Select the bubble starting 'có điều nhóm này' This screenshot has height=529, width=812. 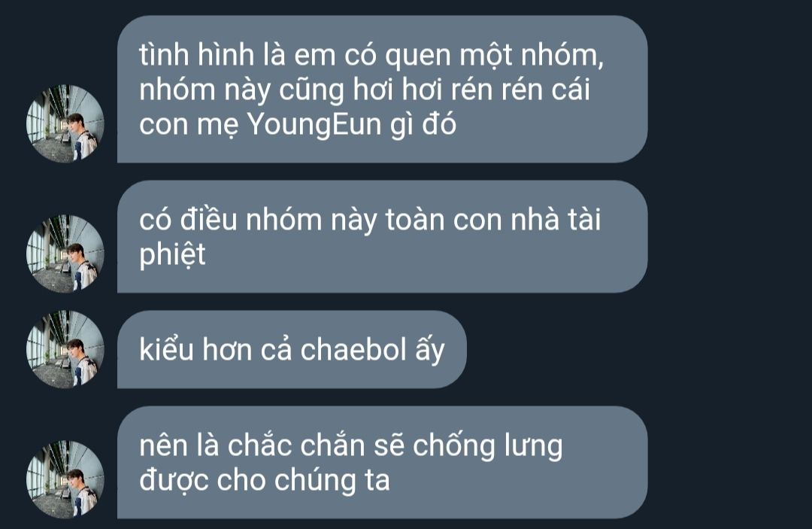click(x=382, y=236)
